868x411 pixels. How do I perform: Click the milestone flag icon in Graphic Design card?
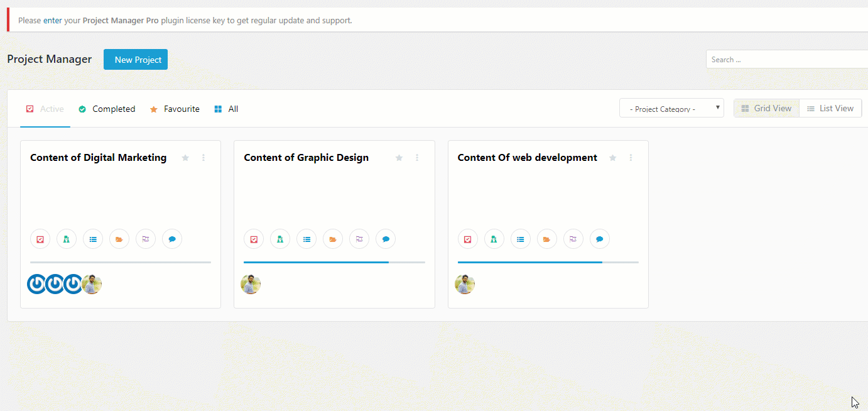(359, 239)
